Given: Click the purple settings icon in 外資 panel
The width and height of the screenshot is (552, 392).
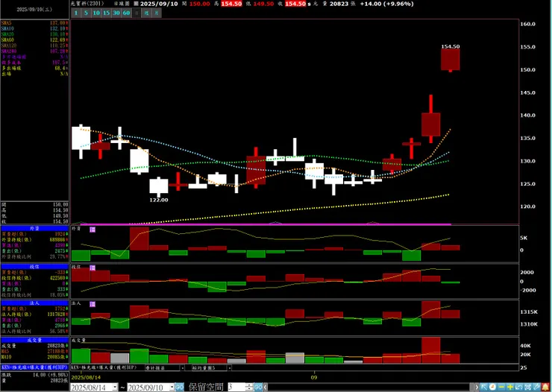Looking at the screenshot, I should coord(92,230).
